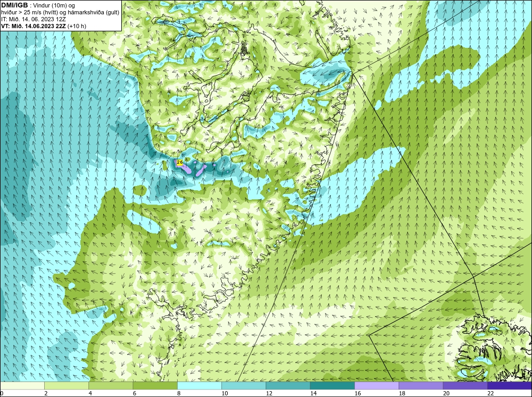Click the 6-8 m/s dark green legend swatch
The image size is (532, 397).
(155, 386)
